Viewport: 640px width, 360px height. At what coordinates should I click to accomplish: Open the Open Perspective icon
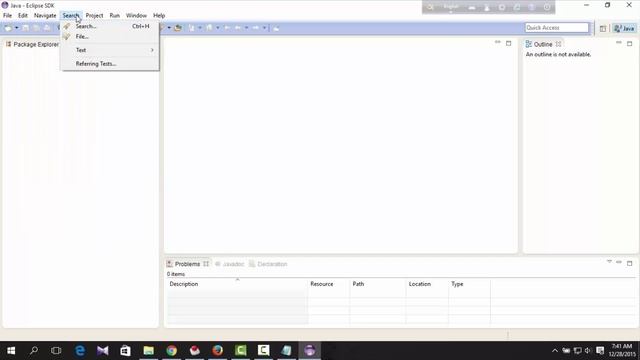click(603, 28)
